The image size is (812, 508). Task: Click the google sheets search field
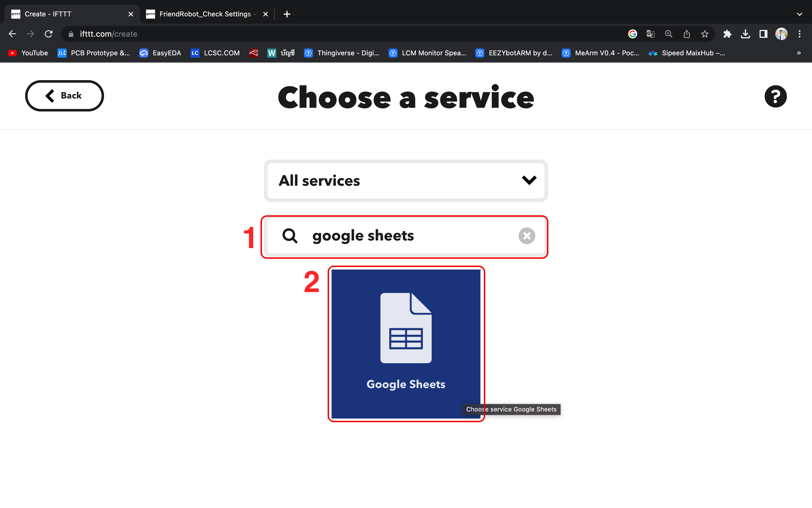click(406, 236)
